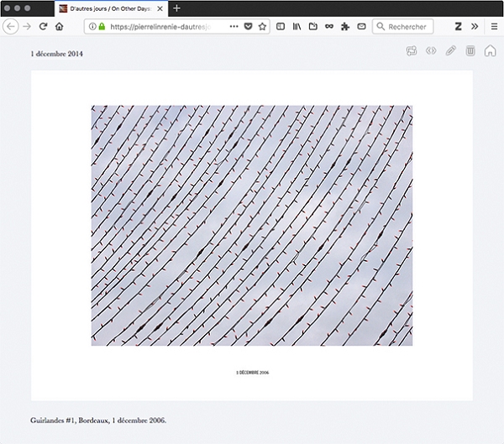Click the page's code brackets icon
The image size is (504, 444).
click(431, 51)
